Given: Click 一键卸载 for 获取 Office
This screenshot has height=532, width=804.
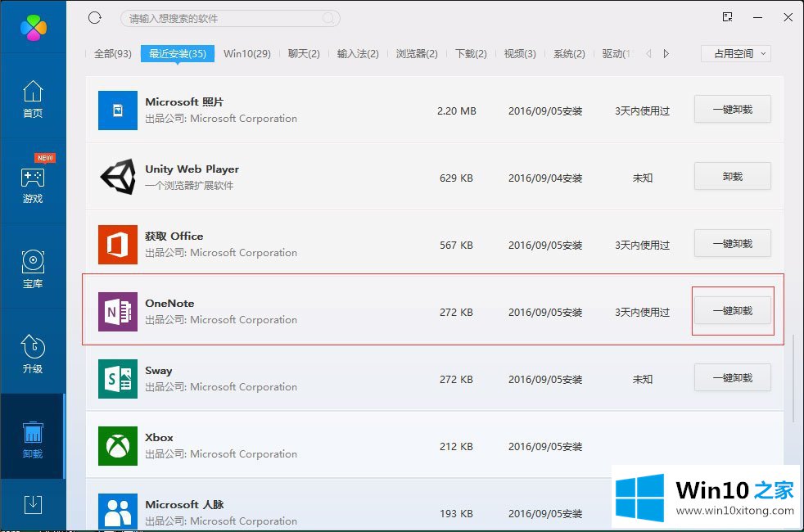Looking at the screenshot, I should click(732, 243).
